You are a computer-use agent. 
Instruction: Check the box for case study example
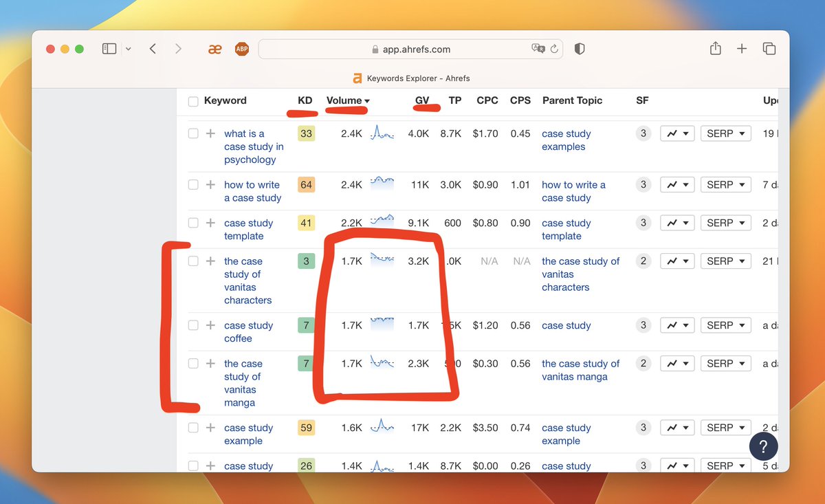point(193,428)
